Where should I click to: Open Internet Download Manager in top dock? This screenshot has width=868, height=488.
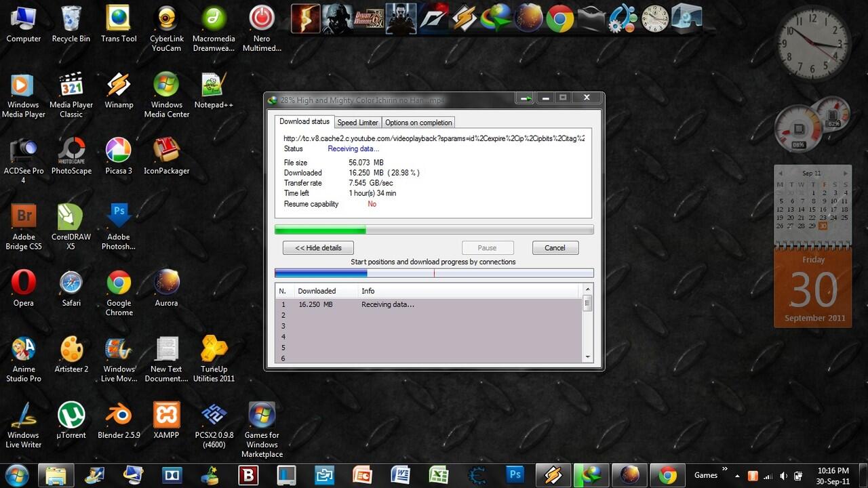496,18
